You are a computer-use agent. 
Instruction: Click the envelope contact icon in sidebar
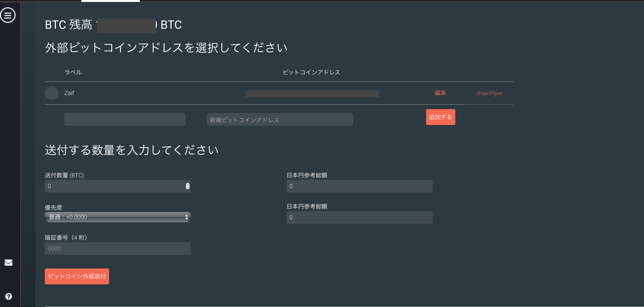[8, 262]
